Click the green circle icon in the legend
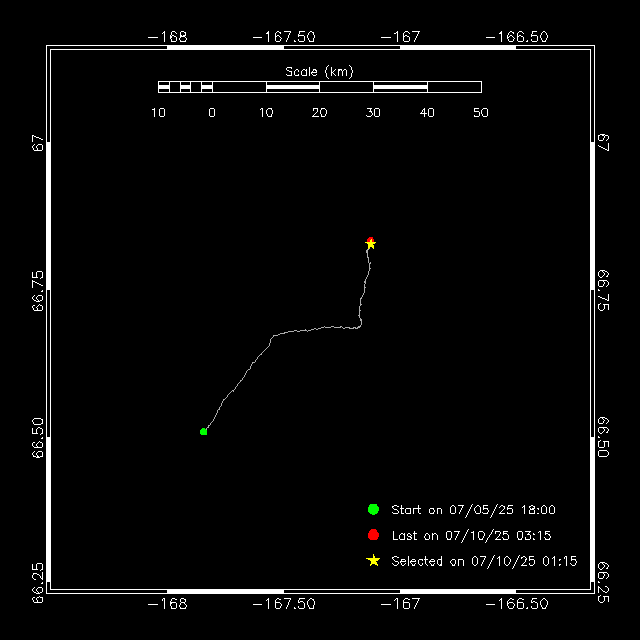 point(373,510)
